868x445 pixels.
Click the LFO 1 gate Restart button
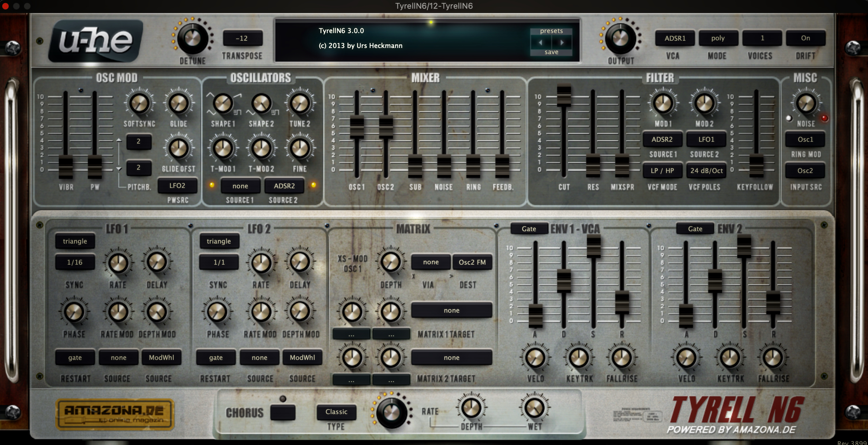pyautogui.click(x=75, y=358)
